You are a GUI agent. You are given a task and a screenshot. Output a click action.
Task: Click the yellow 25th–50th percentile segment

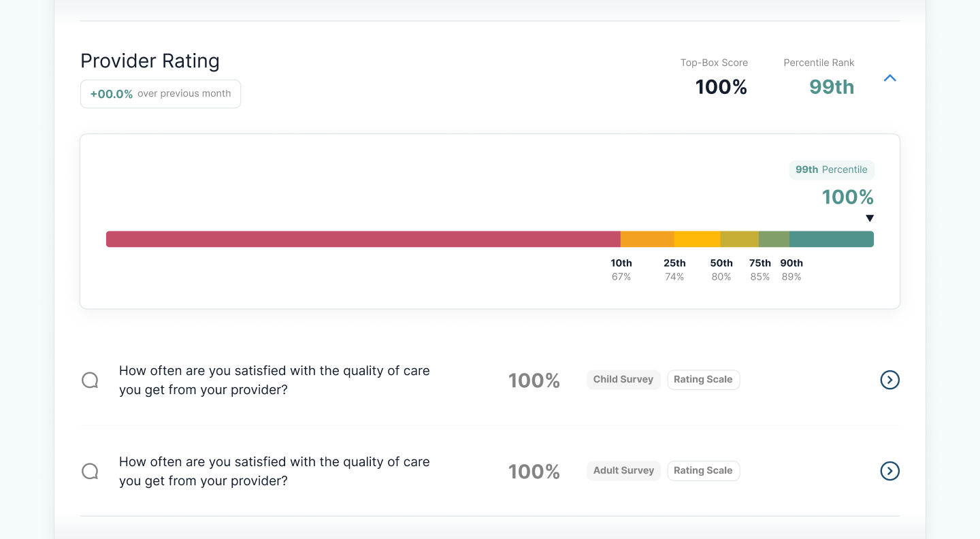(697, 239)
